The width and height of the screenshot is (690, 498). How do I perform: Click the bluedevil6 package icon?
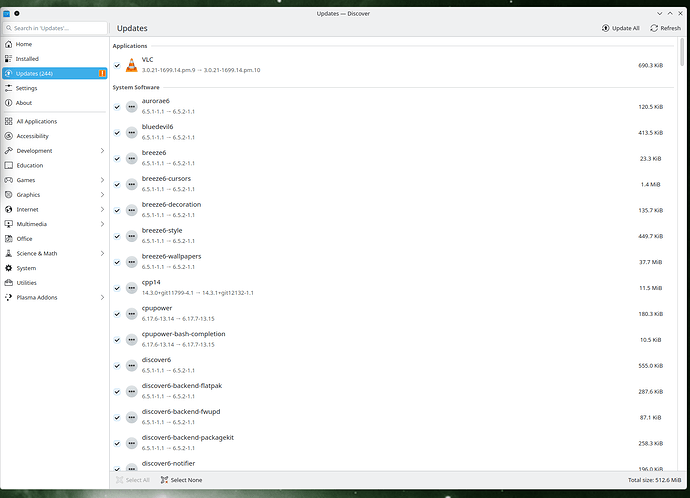click(x=132, y=132)
